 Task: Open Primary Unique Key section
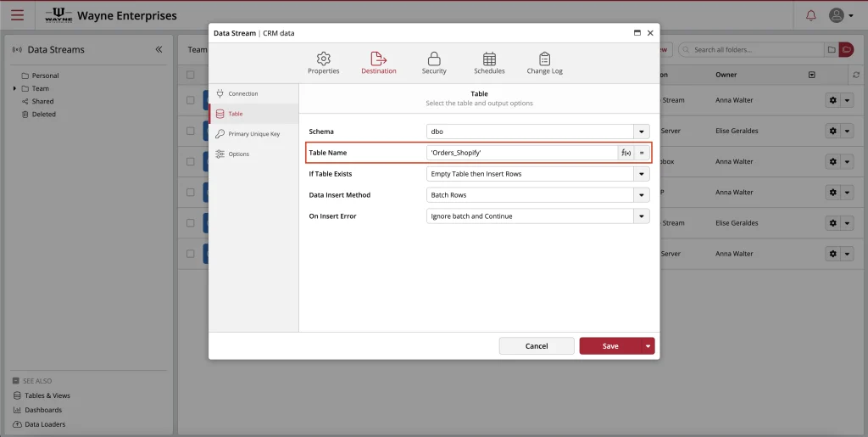(253, 133)
